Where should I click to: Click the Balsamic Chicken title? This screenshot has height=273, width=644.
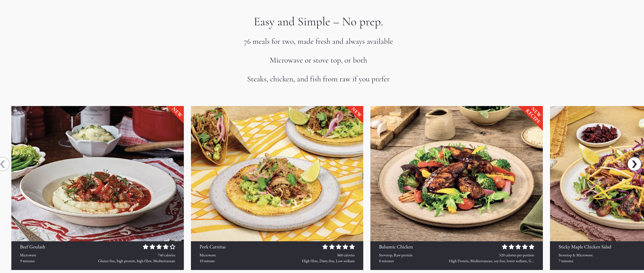coord(396,247)
